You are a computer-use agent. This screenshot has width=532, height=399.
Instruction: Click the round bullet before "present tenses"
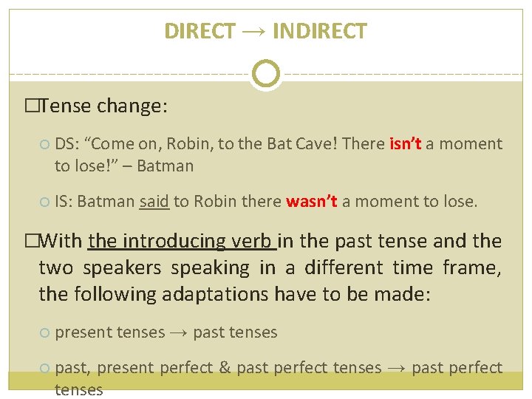tap(44, 333)
